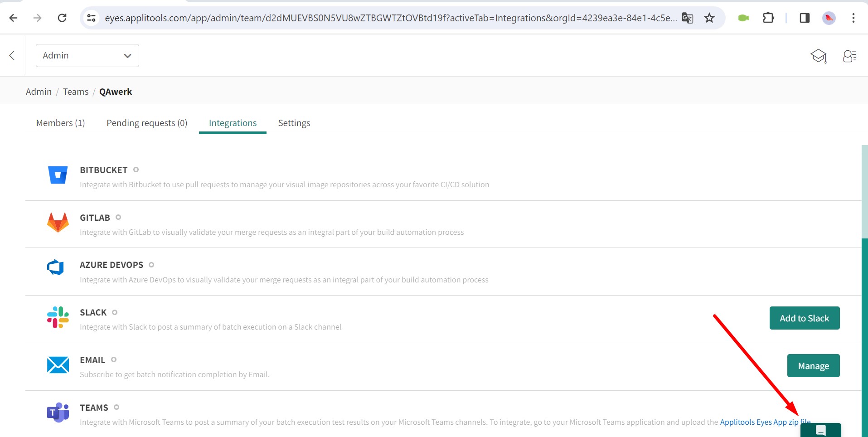
Task: Click the translate page icon
Action: (688, 18)
